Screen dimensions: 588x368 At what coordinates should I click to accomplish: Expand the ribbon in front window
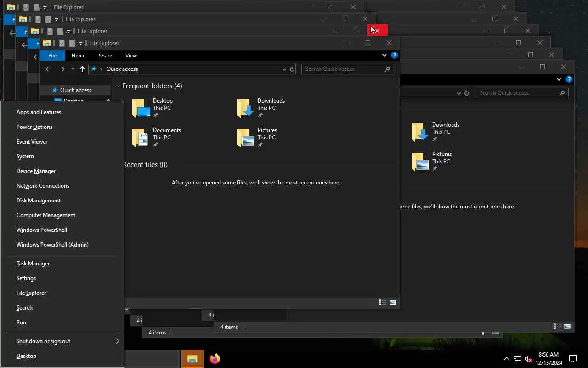(384, 55)
